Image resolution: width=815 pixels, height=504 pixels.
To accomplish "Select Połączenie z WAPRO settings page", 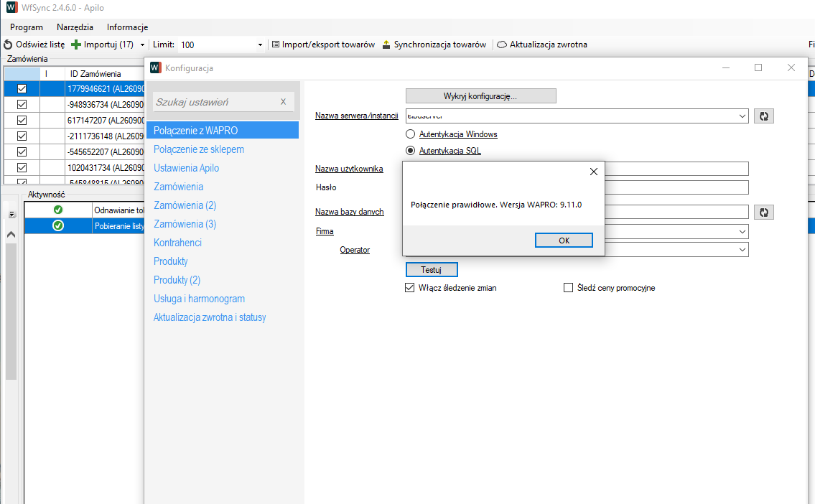I will [223, 131].
